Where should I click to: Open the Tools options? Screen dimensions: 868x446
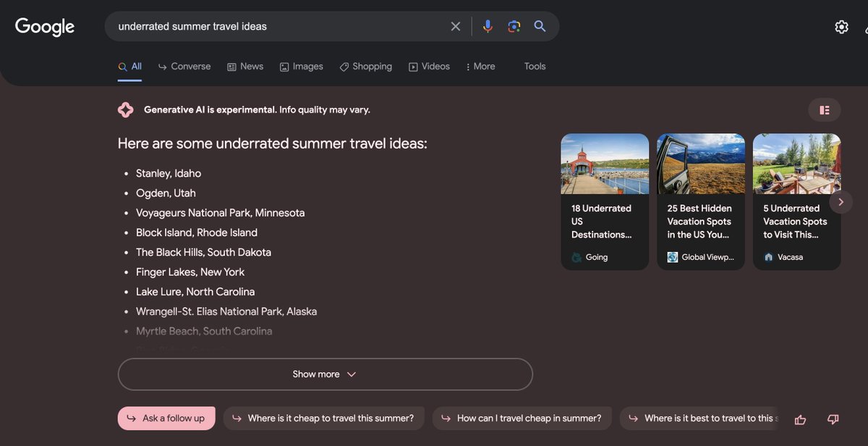pyautogui.click(x=535, y=66)
